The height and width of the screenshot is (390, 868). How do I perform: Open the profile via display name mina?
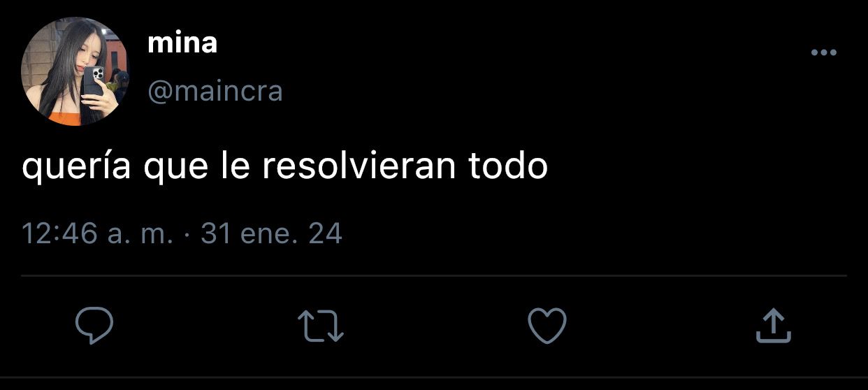pos(182,43)
